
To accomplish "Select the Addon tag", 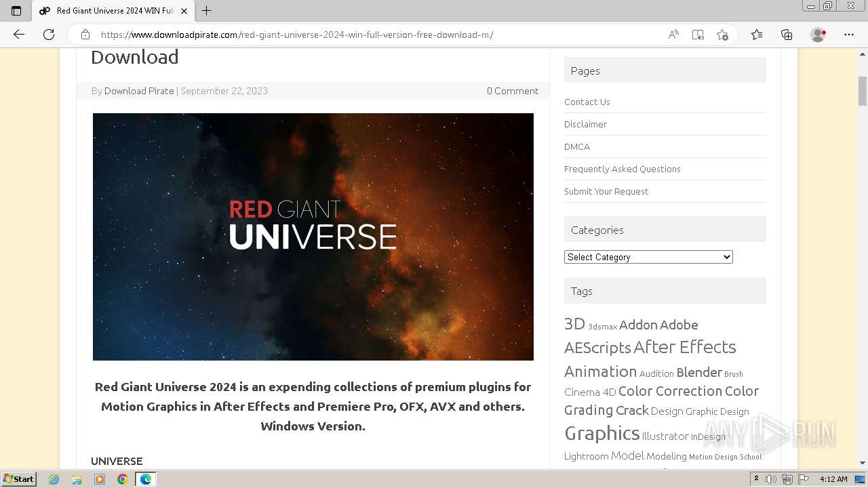I will (x=638, y=325).
